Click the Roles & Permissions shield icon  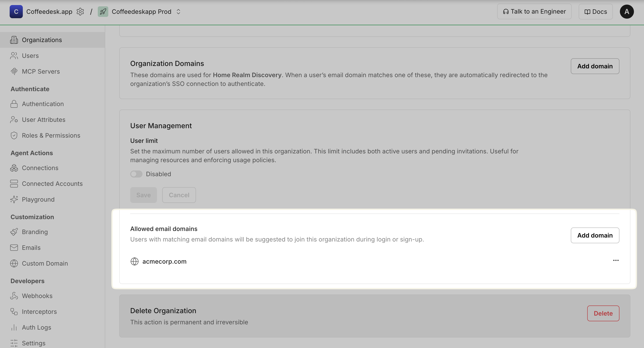click(14, 135)
